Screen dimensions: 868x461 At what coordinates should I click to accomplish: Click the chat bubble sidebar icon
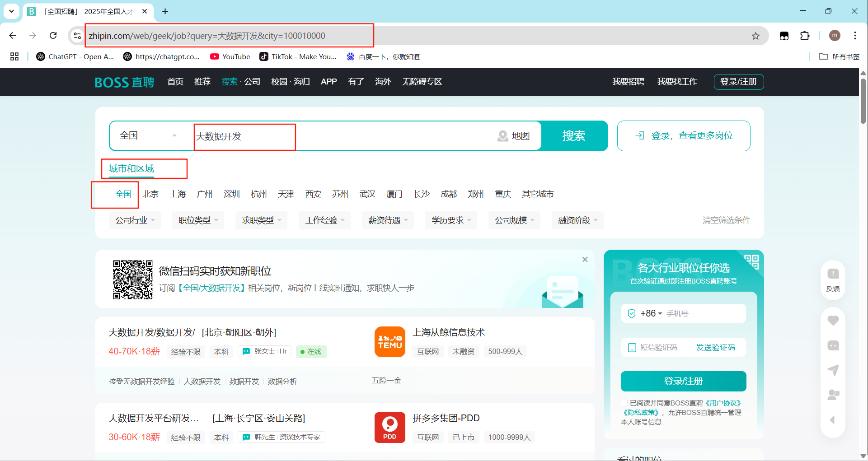[x=833, y=345]
